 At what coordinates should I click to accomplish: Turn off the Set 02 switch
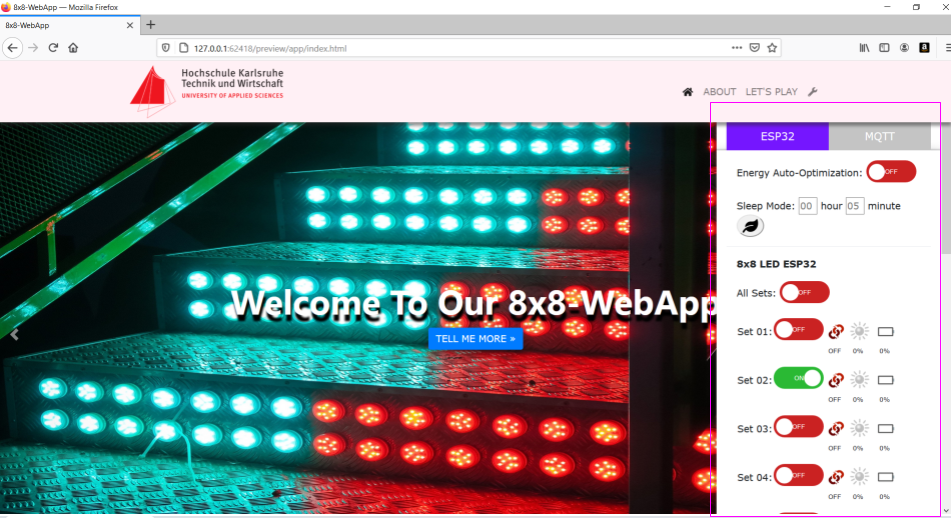click(x=798, y=379)
